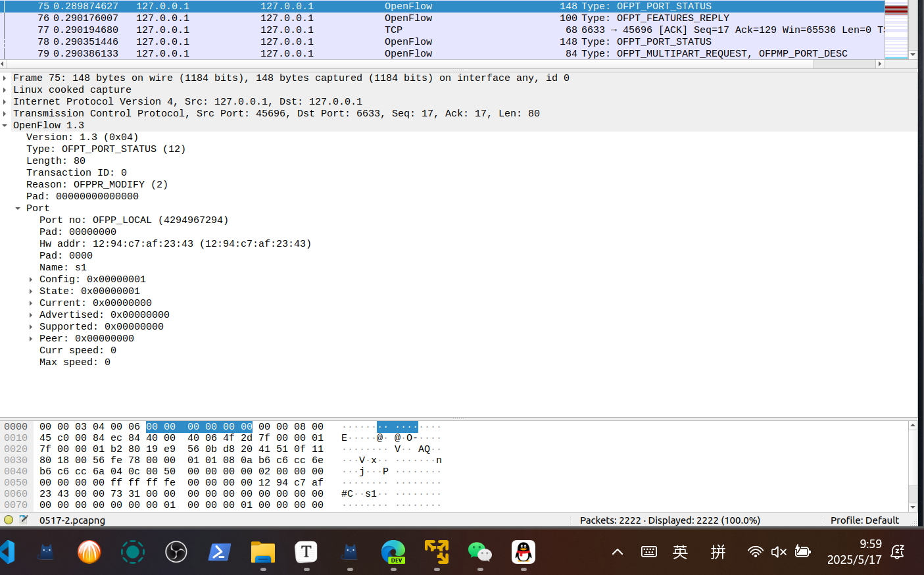Collapse the OpenFlow 1.3 tree node
This screenshot has height=575, width=924.
click(x=5, y=126)
